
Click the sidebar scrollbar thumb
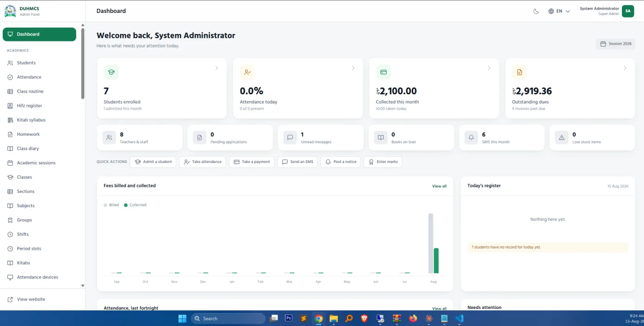83,63
